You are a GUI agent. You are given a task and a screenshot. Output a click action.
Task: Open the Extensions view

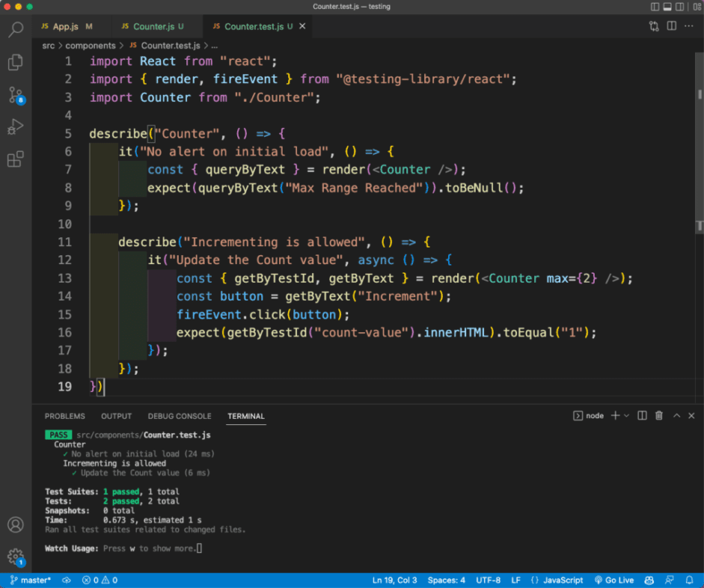click(x=16, y=159)
